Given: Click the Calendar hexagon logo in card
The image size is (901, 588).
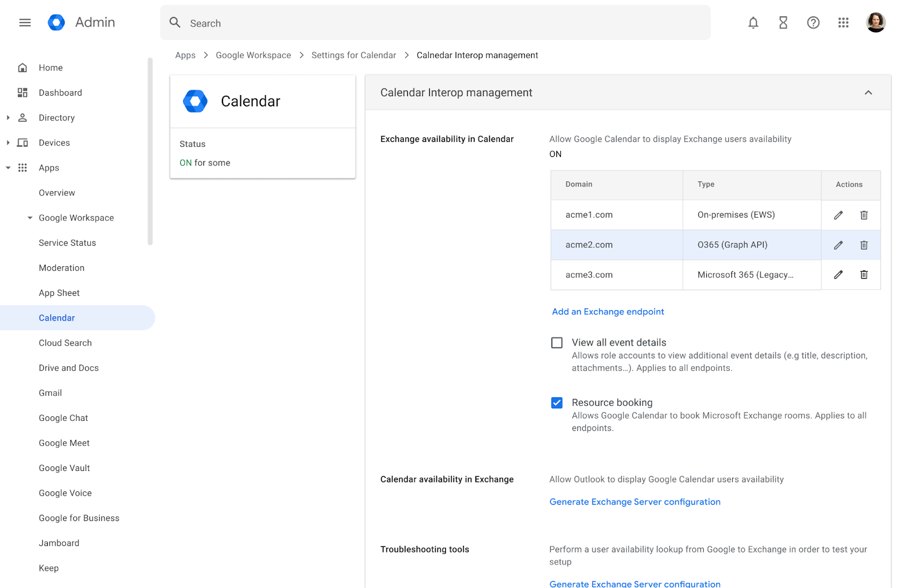Looking at the screenshot, I should tap(195, 101).
